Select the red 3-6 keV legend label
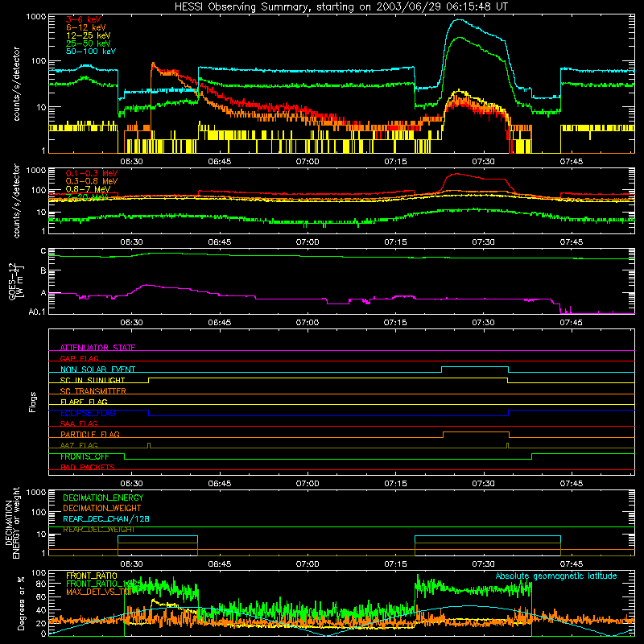644x644 pixels. (x=84, y=19)
